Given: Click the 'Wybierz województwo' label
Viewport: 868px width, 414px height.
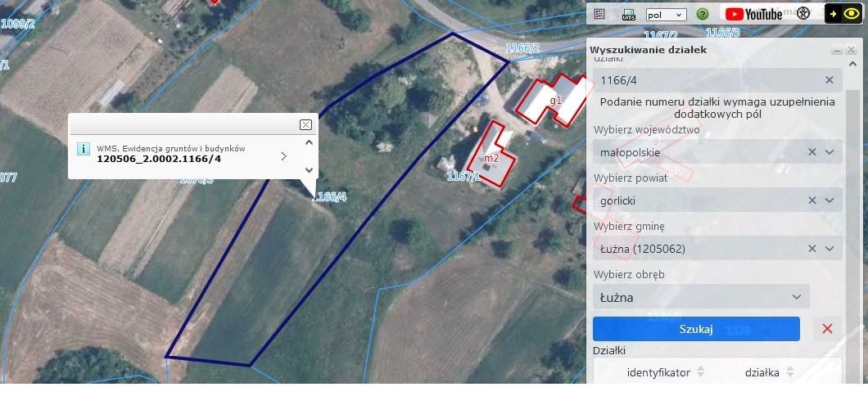Looking at the screenshot, I should [x=647, y=130].
